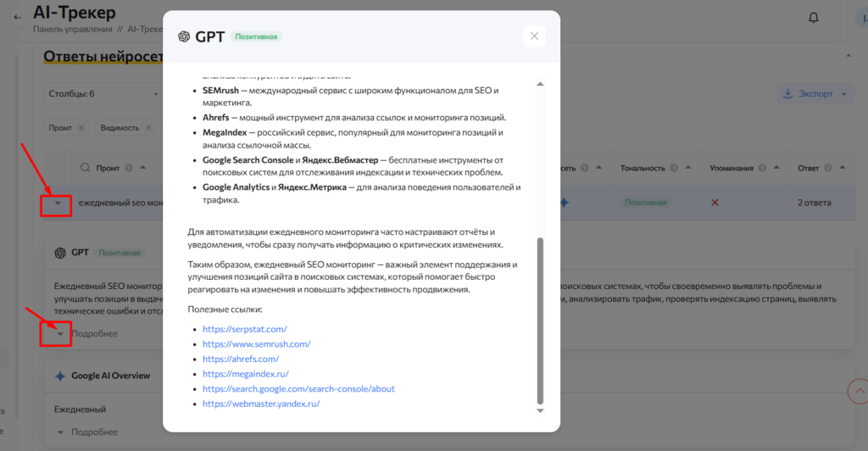
Task: Click the back arrow beside AI-Трекер
Action: click(18, 18)
